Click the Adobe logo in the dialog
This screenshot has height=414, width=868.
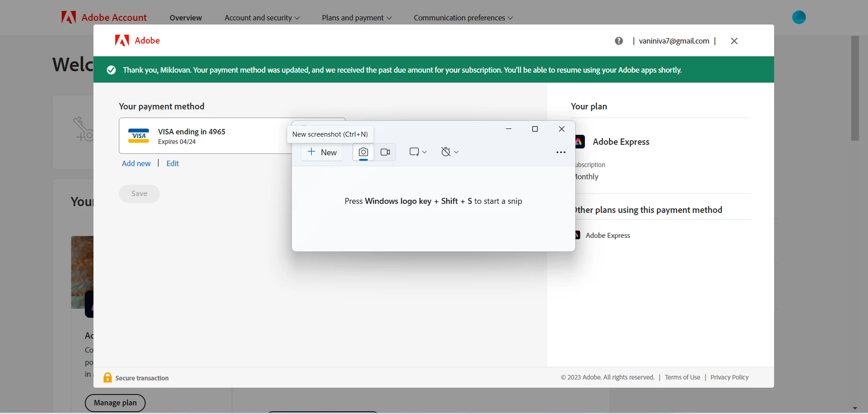tap(137, 40)
